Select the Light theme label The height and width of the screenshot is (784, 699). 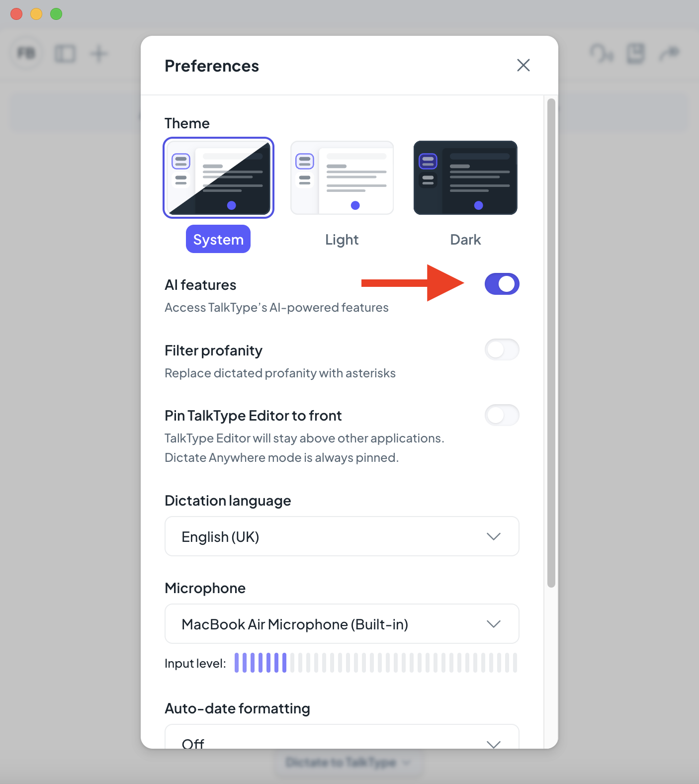tap(342, 240)
